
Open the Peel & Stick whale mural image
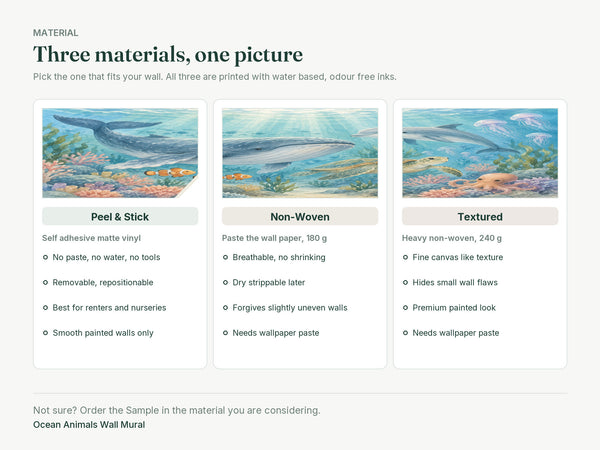coord(120,153)
